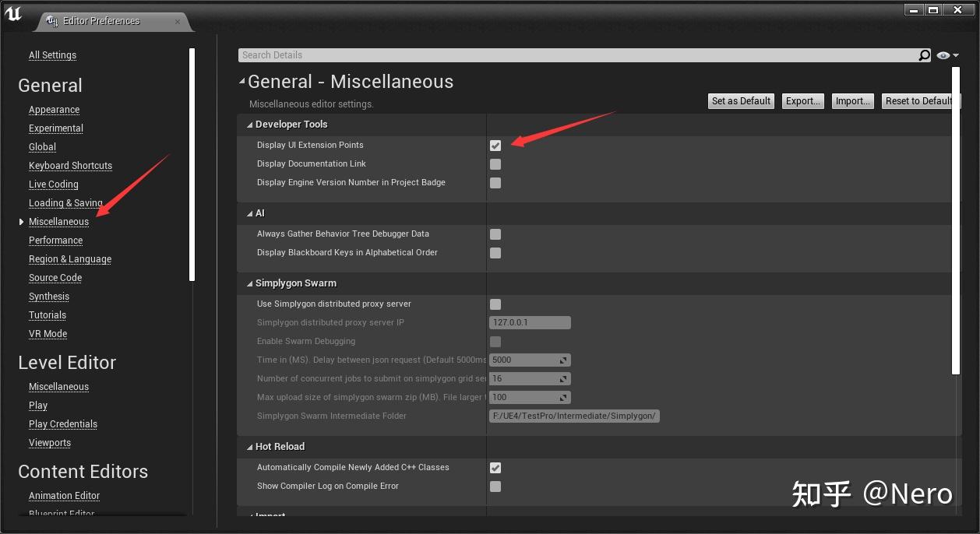Screen dimensions: 980x534
Task: Select Keyboard Shortcuts in the sidebar
Action: point(70,165)
